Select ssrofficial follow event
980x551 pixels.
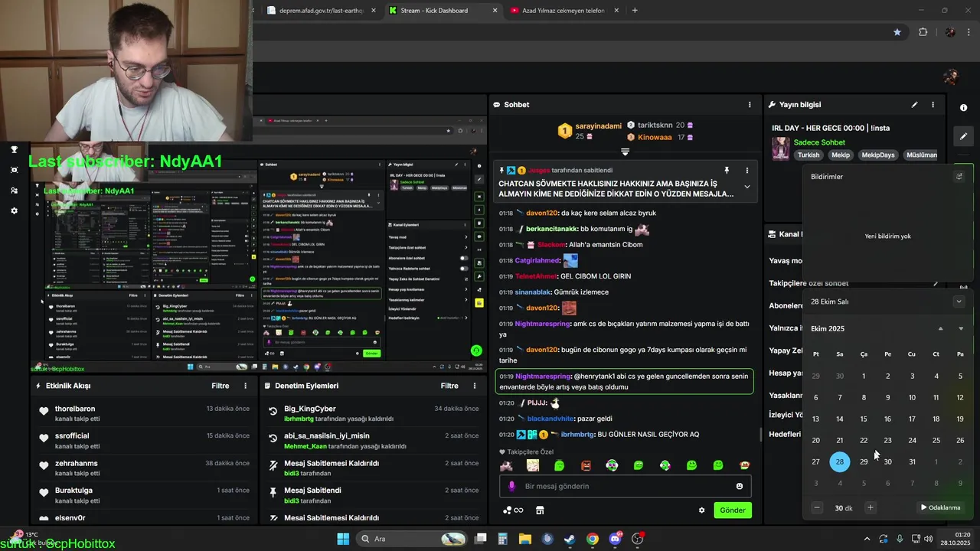[144, 441]
